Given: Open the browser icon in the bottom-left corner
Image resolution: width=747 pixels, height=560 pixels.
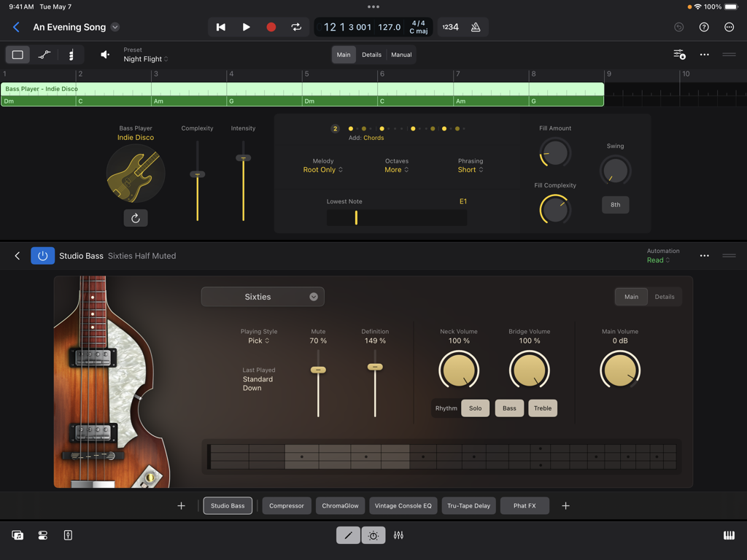Looking at the screenshot, I should click(18, 534).
